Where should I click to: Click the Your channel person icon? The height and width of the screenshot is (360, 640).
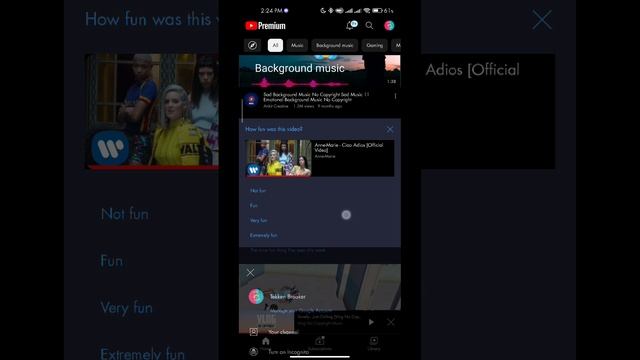[253, 332]
